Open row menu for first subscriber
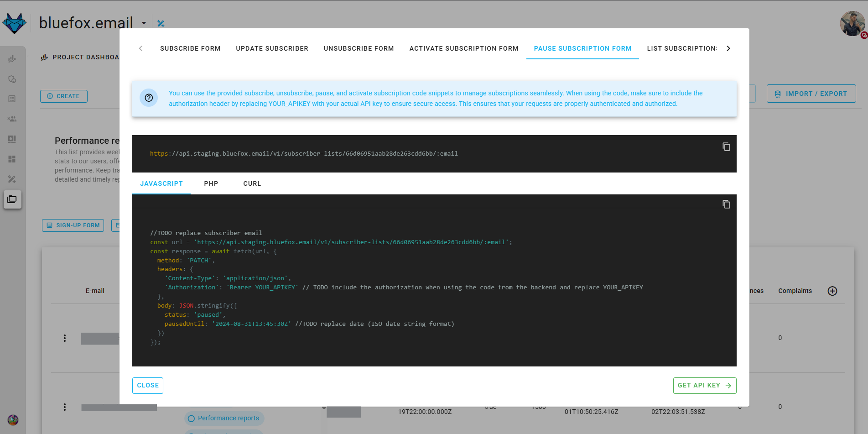 click(x=65, y=338)
